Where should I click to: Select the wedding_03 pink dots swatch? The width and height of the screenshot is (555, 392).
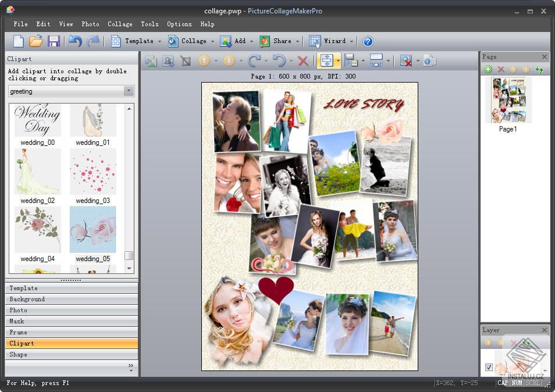pos(93,171)
